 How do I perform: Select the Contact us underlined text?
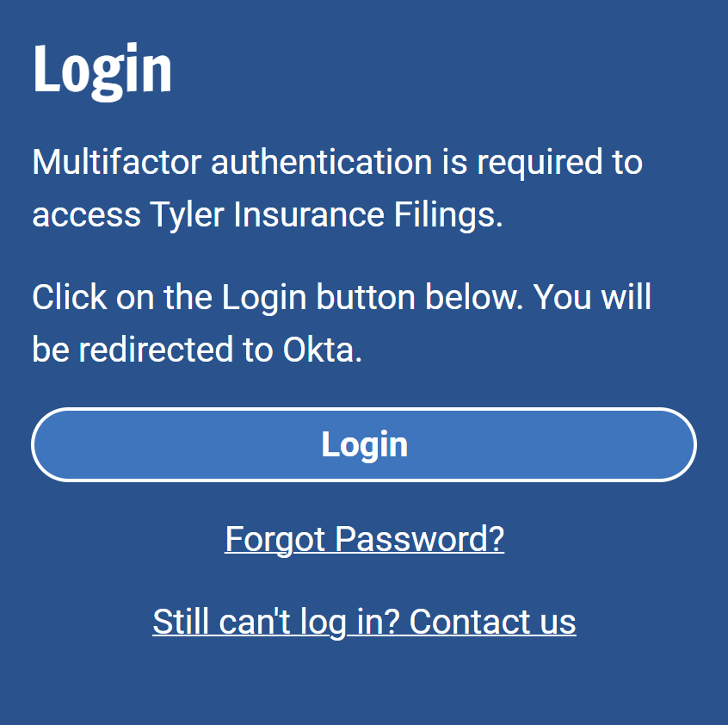click(x=490, y=621)
